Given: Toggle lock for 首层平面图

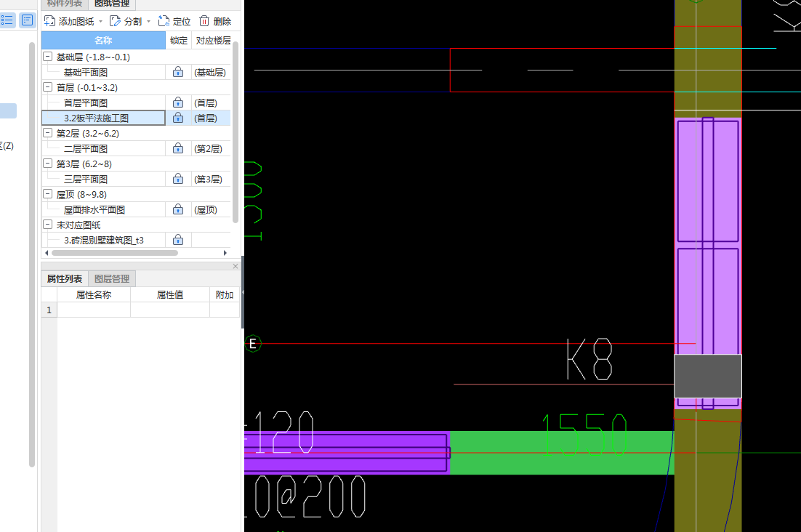Looking at the screenshot, I should pos(178,102).
